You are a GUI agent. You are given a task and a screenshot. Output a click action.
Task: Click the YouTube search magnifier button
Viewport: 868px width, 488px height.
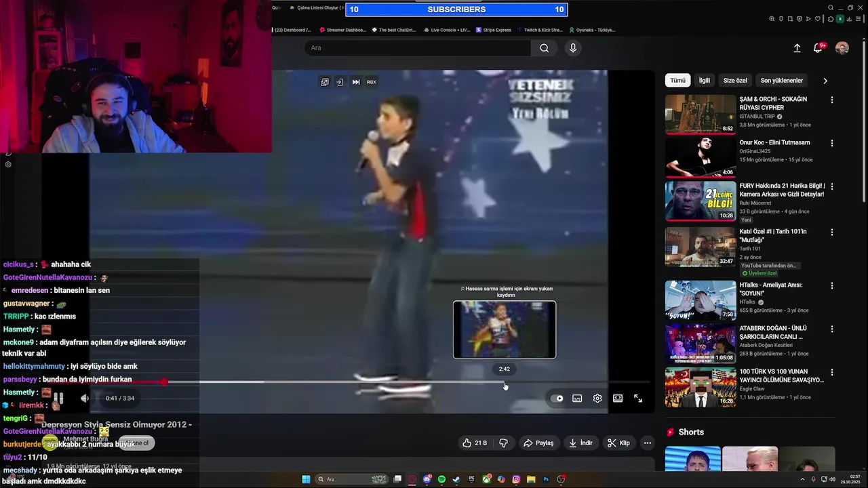coord(544,48)
